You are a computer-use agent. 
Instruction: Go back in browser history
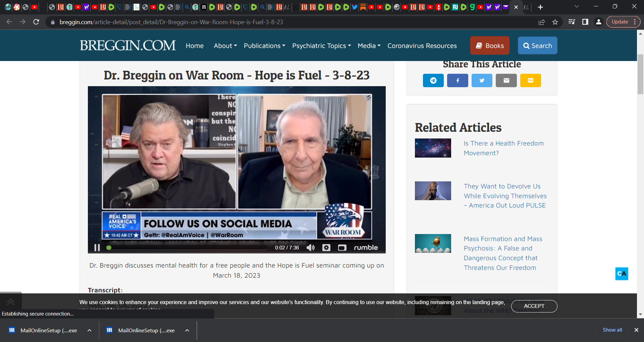[9, 22]
